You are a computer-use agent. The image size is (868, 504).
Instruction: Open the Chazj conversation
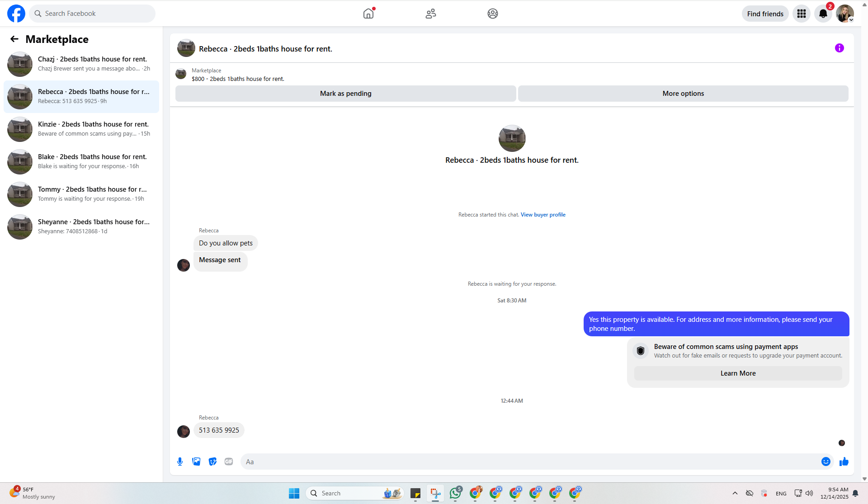pos(81,64)
